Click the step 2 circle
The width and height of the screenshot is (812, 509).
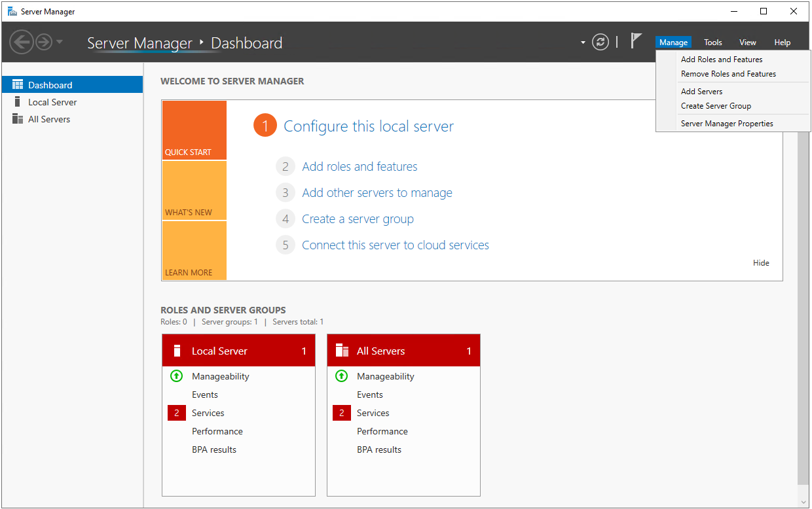point(286,167)
